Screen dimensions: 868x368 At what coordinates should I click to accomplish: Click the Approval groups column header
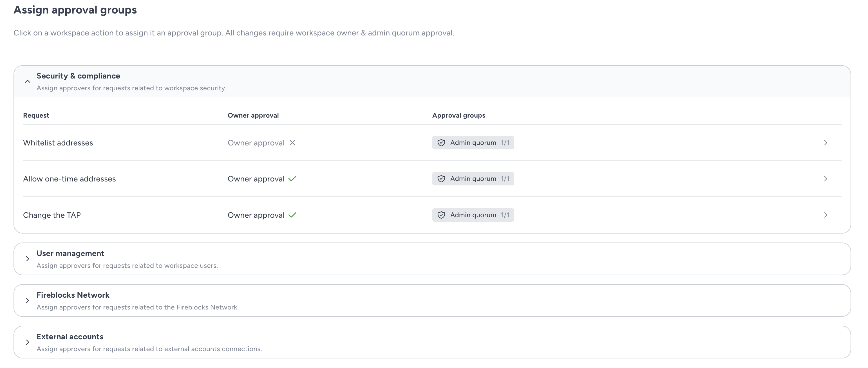click(x=458, y=115)
